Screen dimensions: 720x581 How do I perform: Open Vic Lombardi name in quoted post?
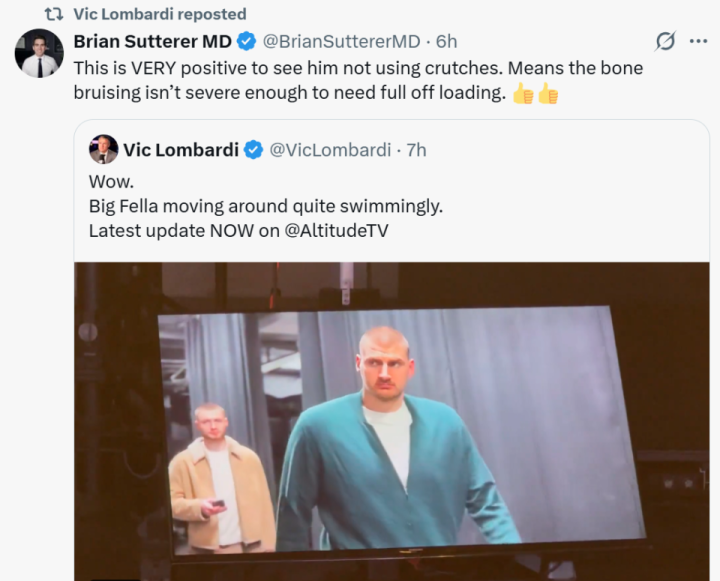coord(181,150)
